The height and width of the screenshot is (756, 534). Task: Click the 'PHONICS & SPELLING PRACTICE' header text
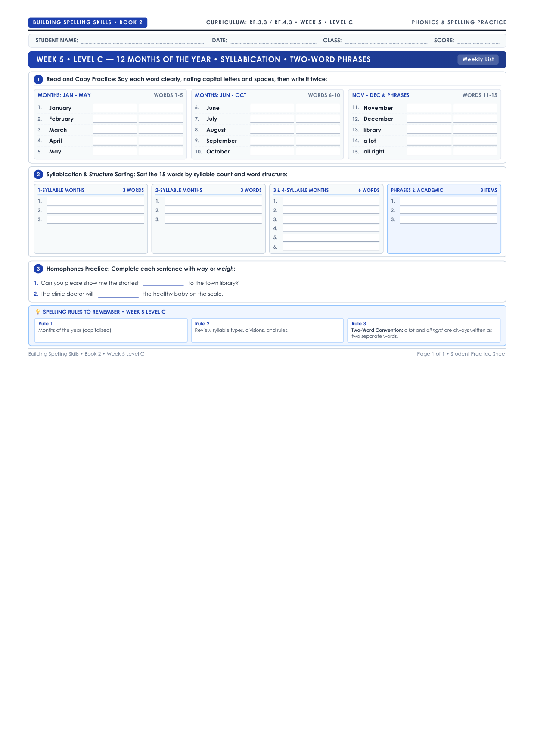coord(459,22)
